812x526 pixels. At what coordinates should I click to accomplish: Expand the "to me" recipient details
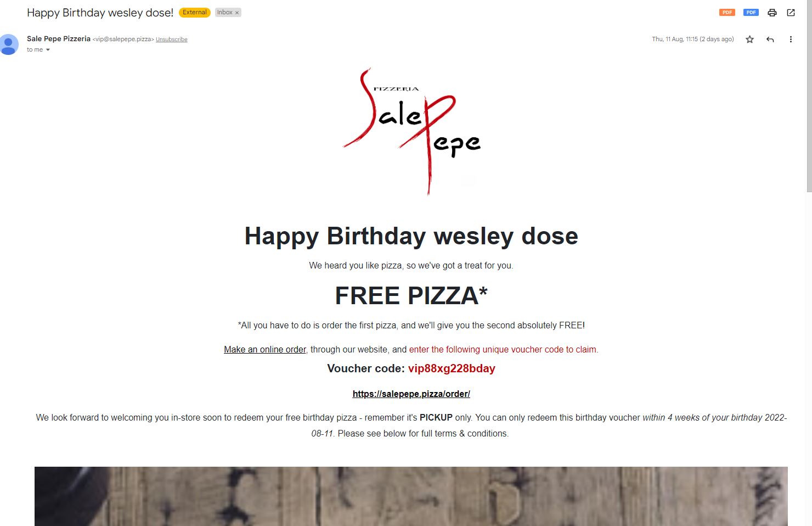click(48, 50)
